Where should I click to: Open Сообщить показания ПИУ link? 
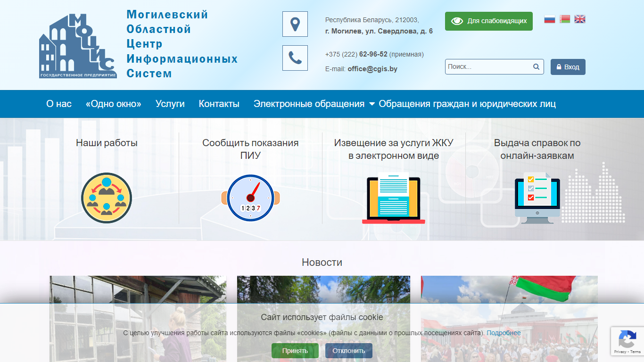[x=250, y=149]
